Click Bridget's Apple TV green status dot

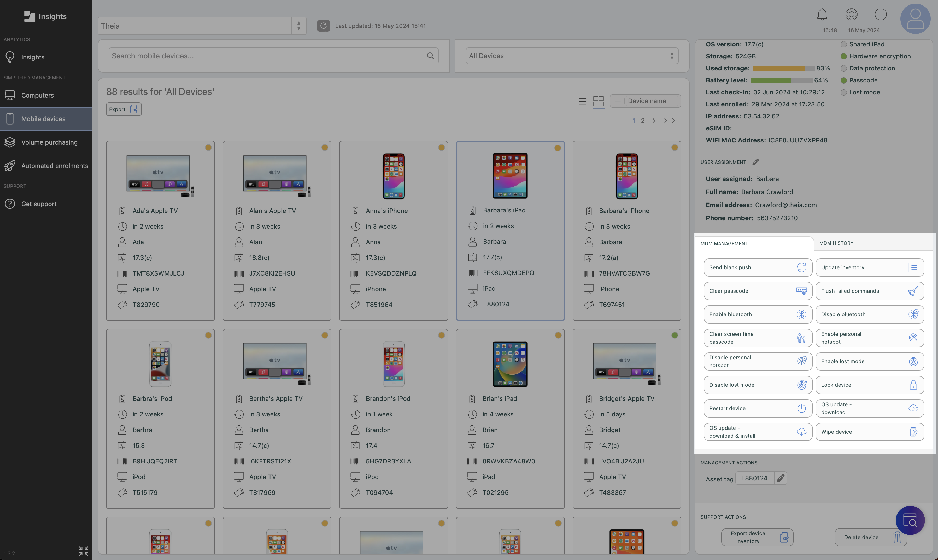(x=675, y=335)
